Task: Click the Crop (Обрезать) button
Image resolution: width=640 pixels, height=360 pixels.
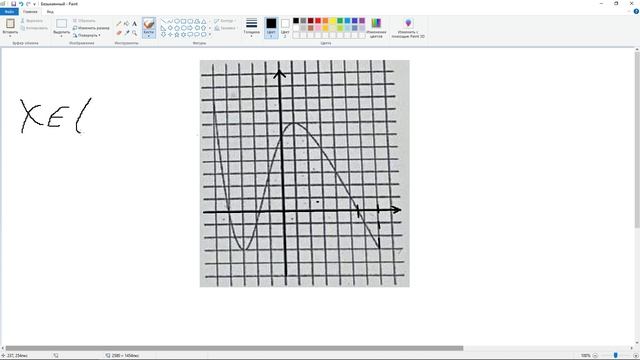Action: click(x=84, y=20)
